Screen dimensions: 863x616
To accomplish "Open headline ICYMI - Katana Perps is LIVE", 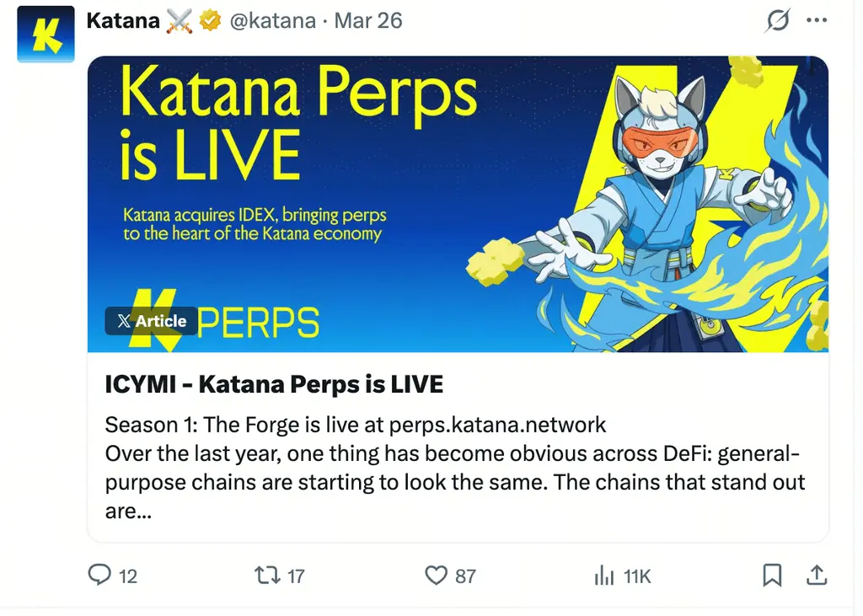I will (x=274, y=383).
